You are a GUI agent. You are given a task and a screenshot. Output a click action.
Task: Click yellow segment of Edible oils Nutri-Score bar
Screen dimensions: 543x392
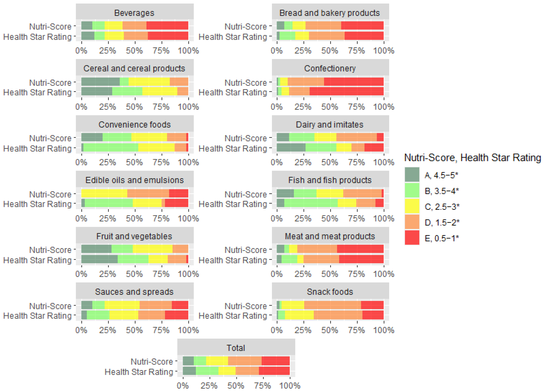click(104, 193)
